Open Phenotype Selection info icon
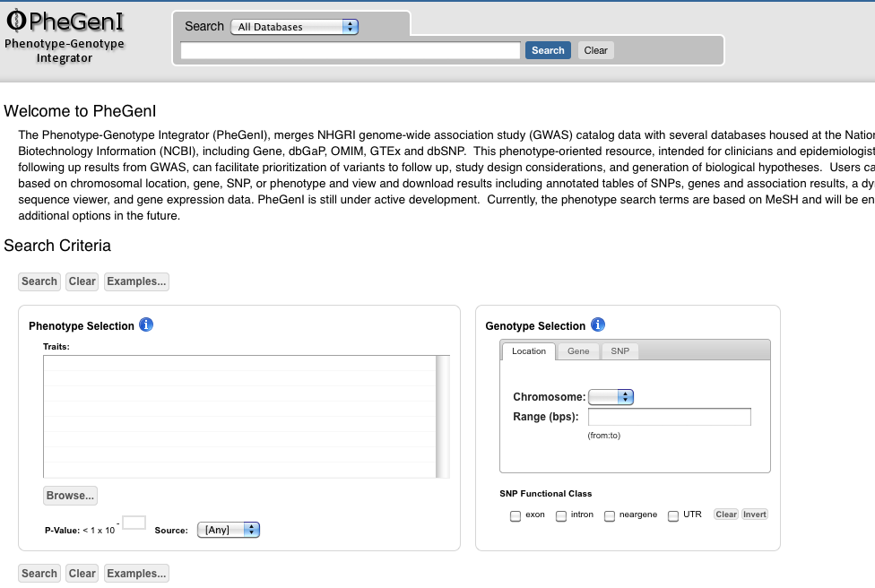 coord(146,324)
